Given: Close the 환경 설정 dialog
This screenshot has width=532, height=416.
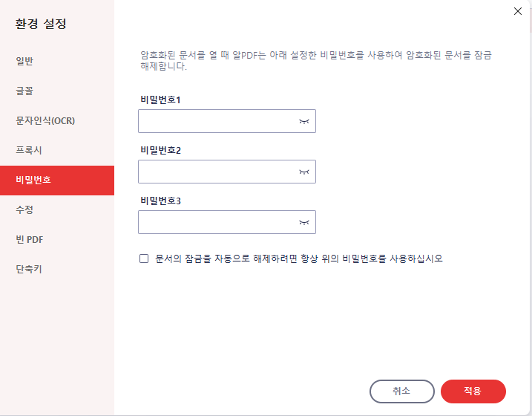Looking at the screenshot, I should (518, 11).
